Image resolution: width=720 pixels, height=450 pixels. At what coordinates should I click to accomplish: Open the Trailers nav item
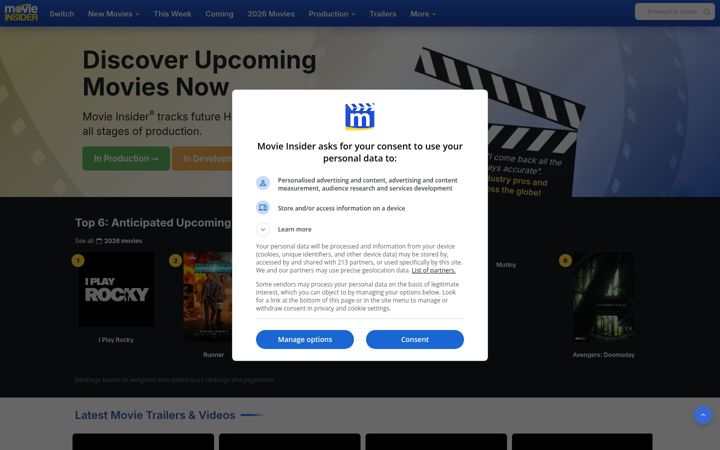tap(382, 14)
